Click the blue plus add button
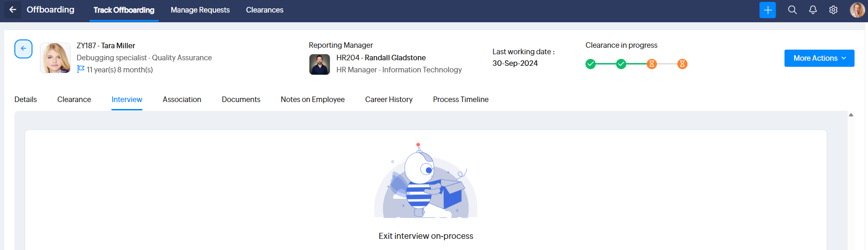Screen dimensions: 868x250 tap(768, 10)
